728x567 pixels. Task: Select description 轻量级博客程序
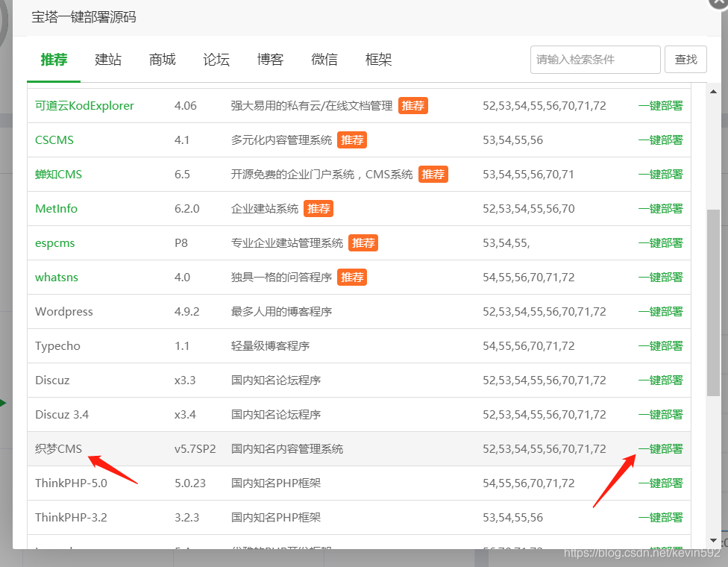click(x=270, y=346)
